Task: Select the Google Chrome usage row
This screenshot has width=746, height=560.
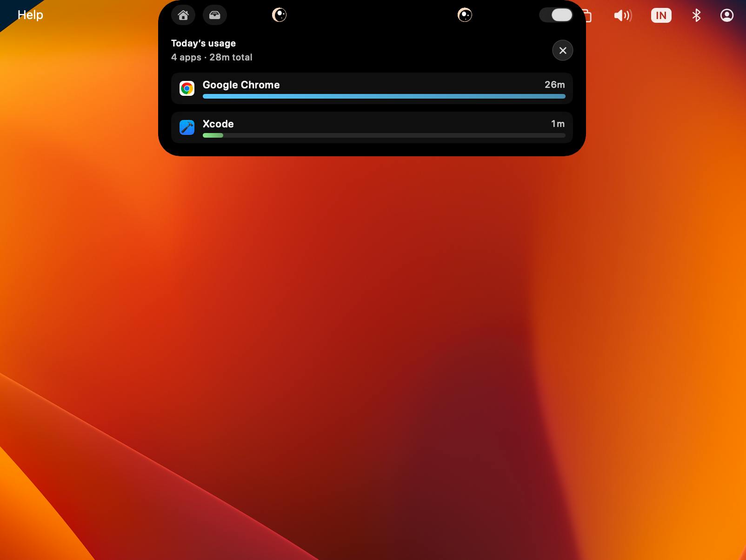Action: tap(372, 88)
